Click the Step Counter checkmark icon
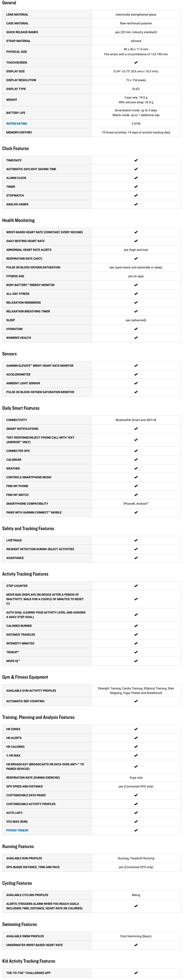 [x=136, y=586]
